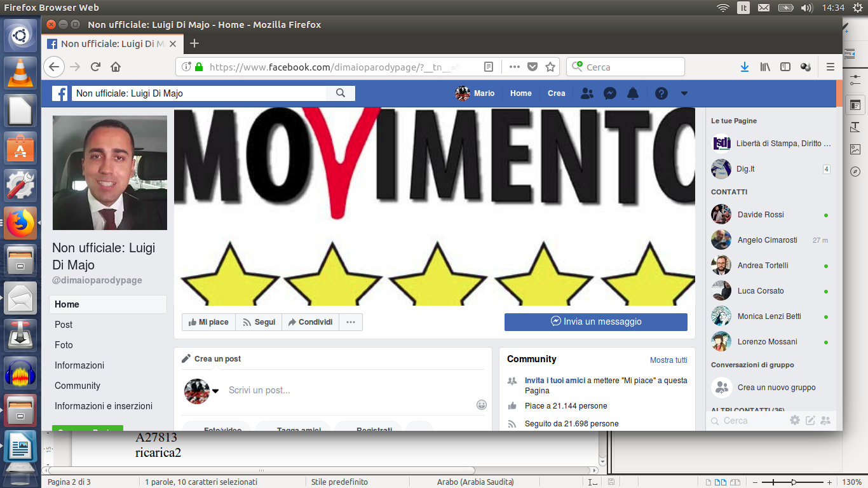Click the chat Cerca search field
The width and height of the screenshot is (868, 488).
pos(747,421)
